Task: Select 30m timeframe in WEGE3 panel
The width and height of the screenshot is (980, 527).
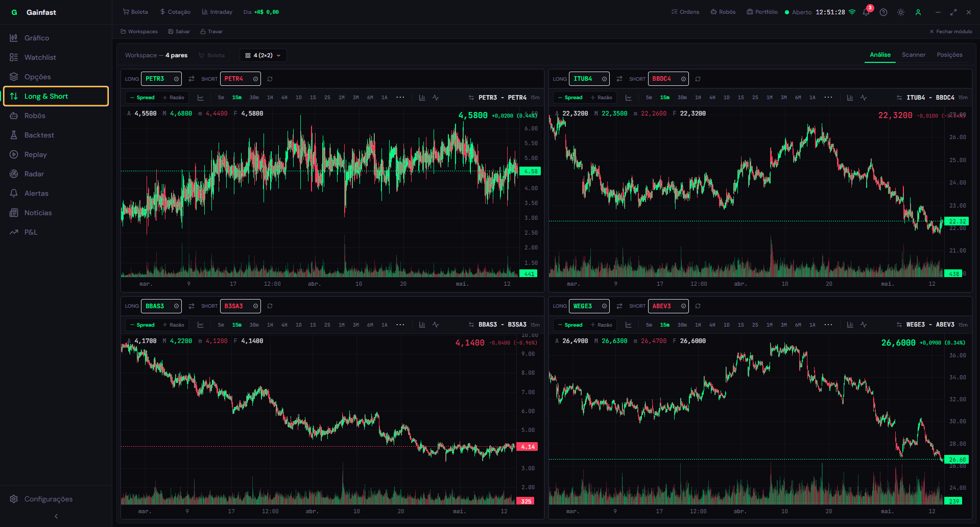Action: [x=682, y=325]
